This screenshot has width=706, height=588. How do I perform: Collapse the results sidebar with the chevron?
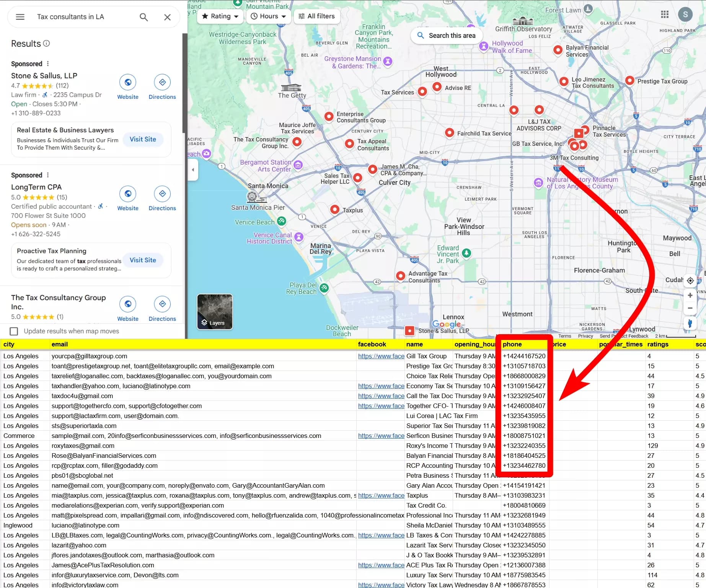click(x=193, y=170)
